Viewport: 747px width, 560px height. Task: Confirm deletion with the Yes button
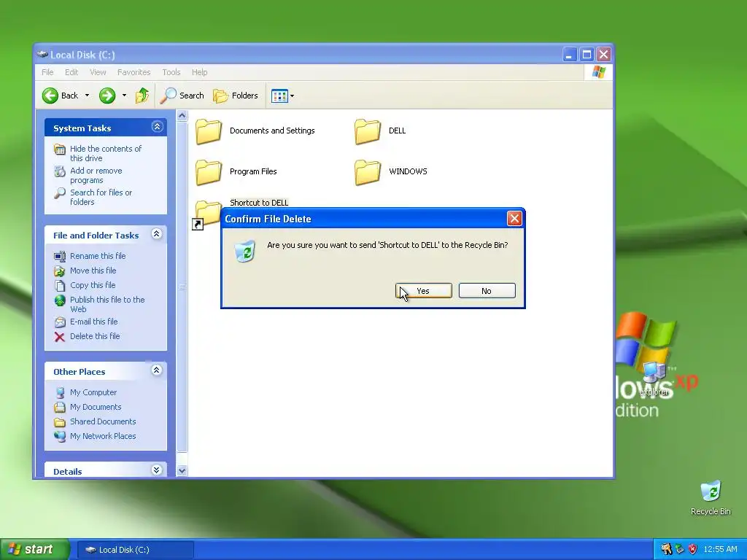(x=424, y=291)
